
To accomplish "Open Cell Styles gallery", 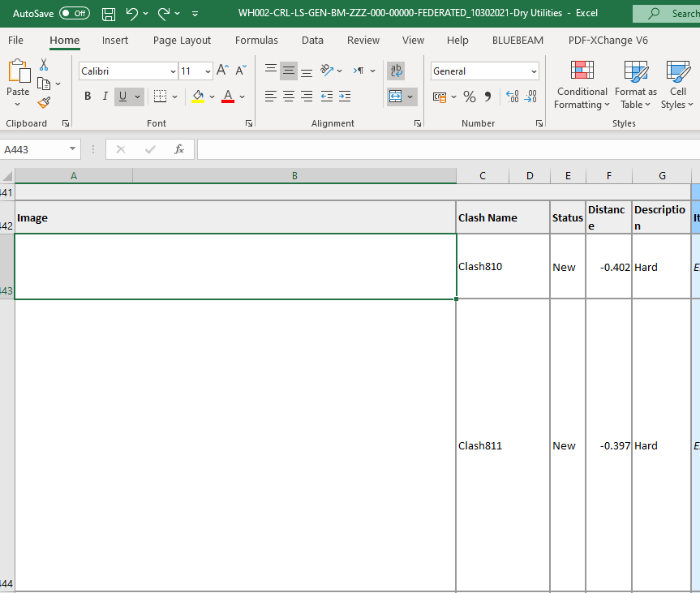I will pyautogui.click(x=676, y=84).
